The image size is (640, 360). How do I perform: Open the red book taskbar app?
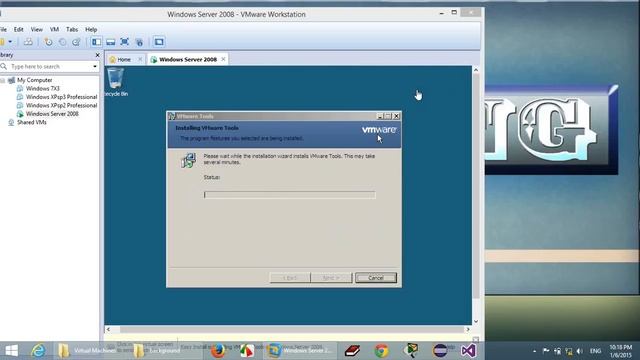coord(352,351)
